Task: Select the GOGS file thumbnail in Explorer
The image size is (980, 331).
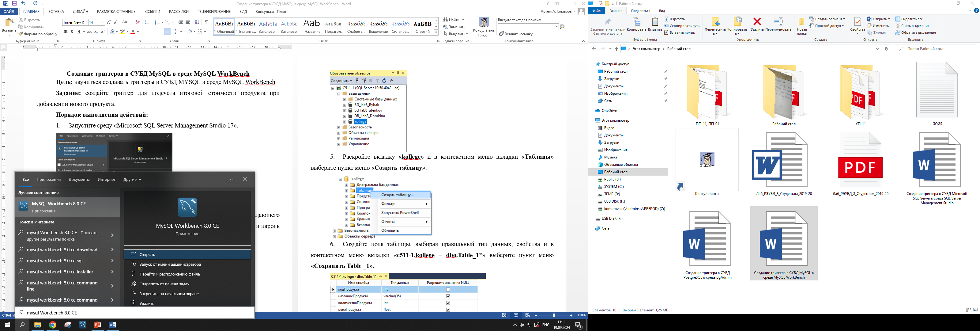Action: pos(937,90)
